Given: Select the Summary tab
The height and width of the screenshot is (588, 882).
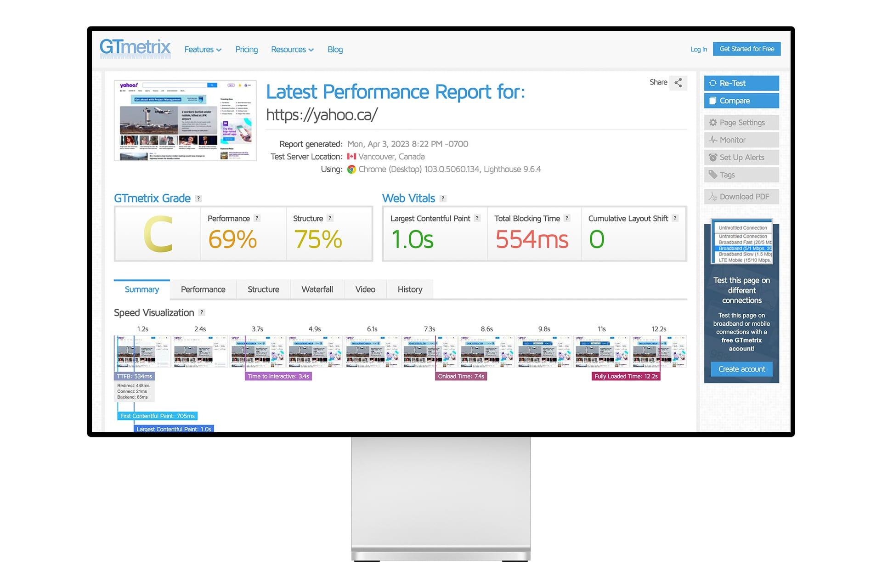Looking at the screenshot, I should pyautogui.click(x=142, y=289).
